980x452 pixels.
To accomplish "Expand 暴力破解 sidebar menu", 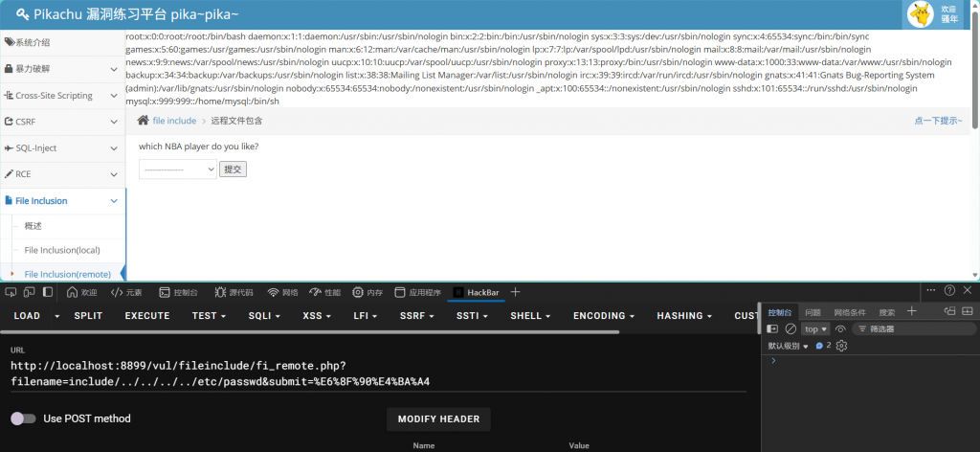I will click(62, 69).
